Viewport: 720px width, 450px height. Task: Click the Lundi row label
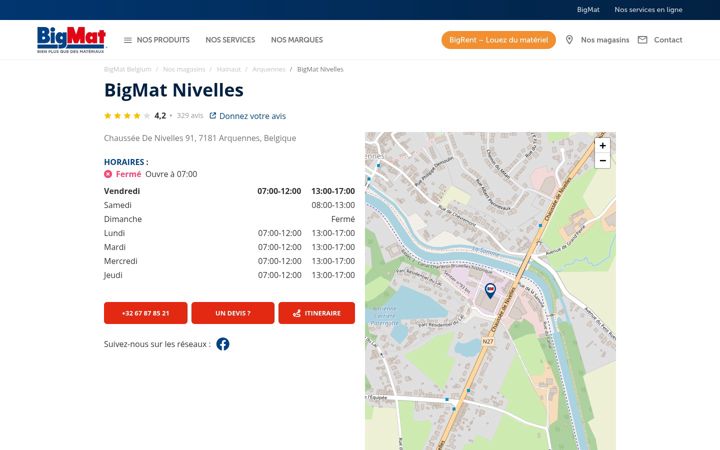[114, 233]
